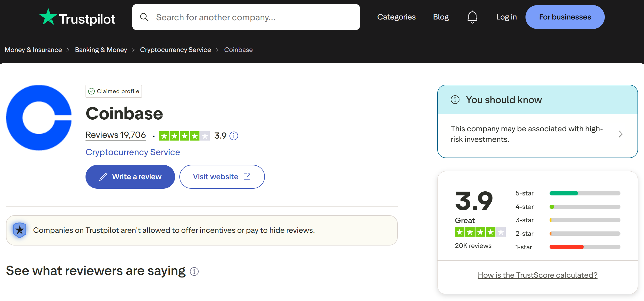The image size is (644, 301).
Task: Open the Categories menu
Action: (x=396, y=17)
